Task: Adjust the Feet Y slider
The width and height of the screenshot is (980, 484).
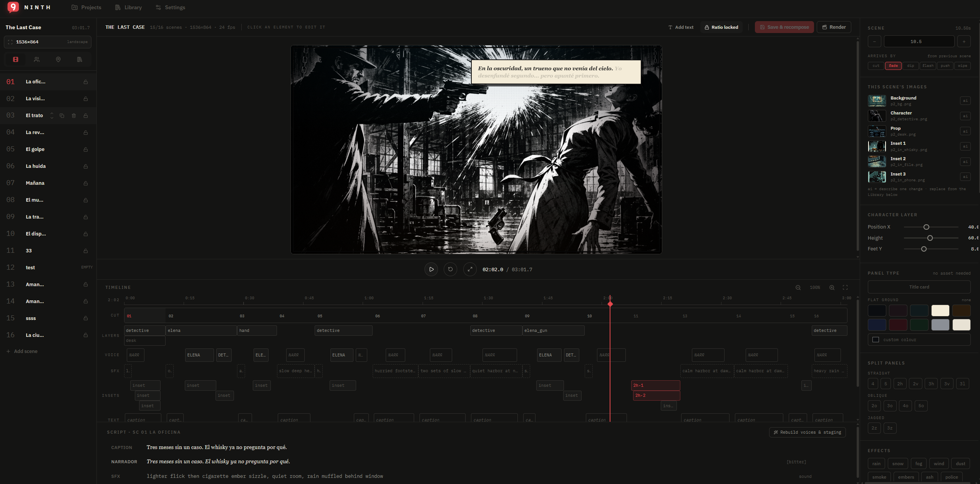Action: 924,249
